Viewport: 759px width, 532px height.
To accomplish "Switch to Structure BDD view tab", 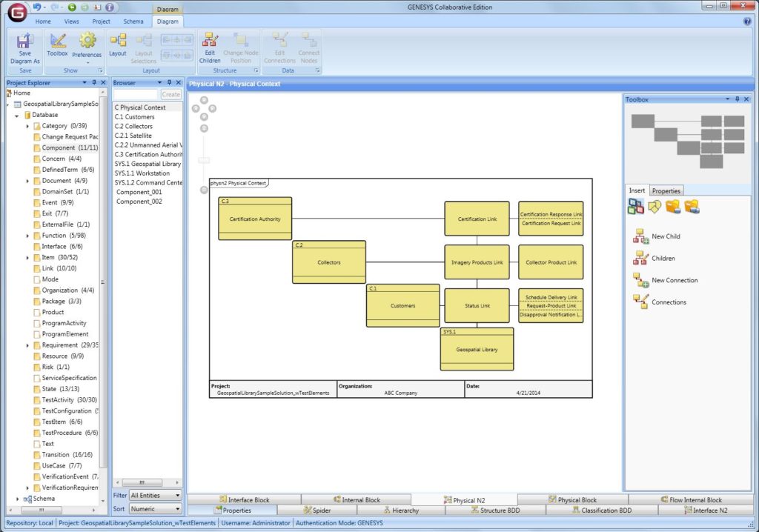I will click(x=495, y=511).
